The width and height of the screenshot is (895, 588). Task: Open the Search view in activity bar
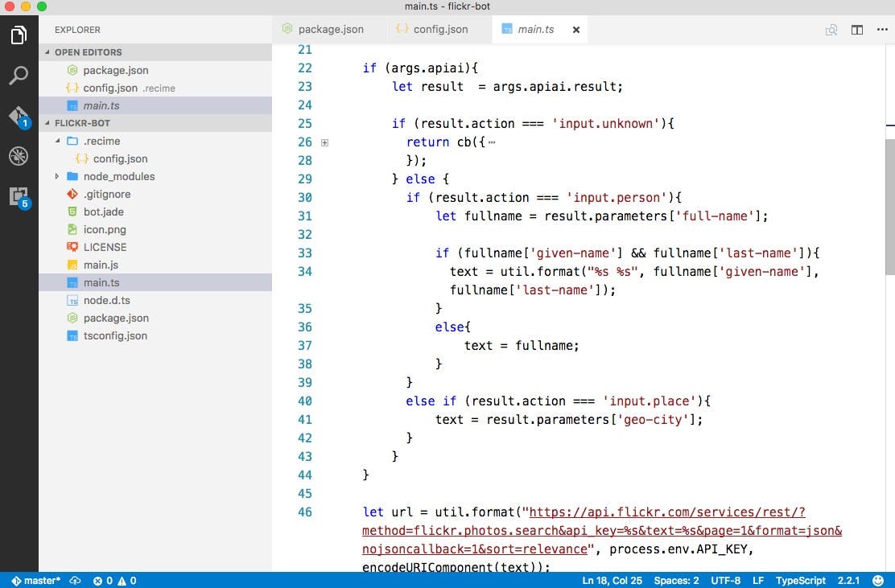click(19, 76)
